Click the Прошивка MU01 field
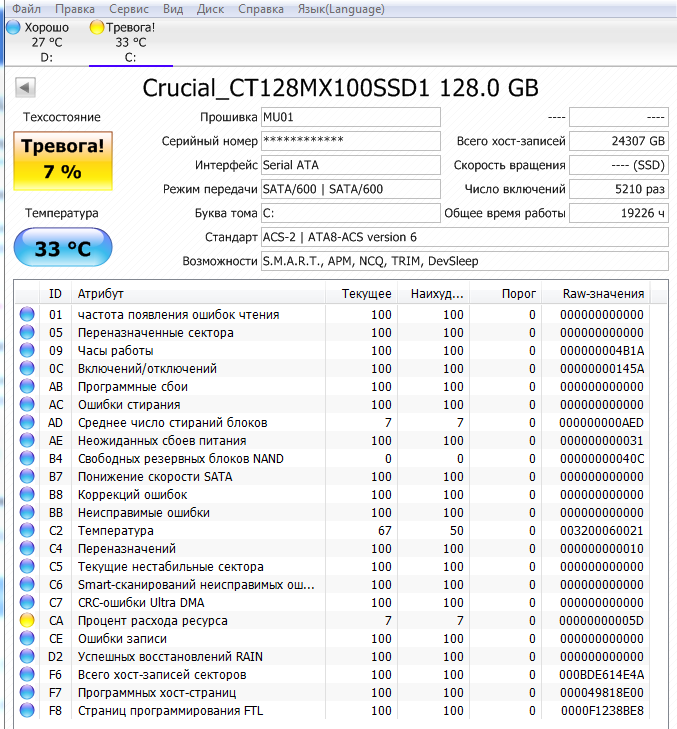 (350, 117)
